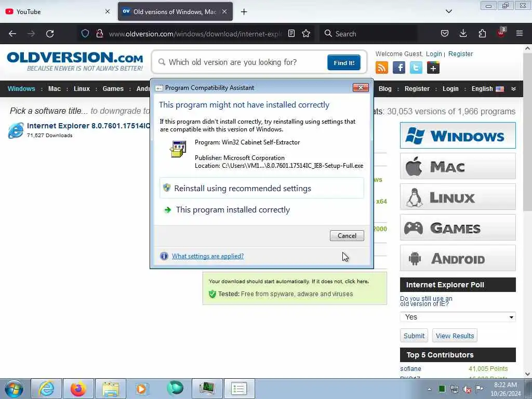The height and width of the screenshot is (399, 532).
Task: Open the Android category banner
Action: (x=458, y=258)
